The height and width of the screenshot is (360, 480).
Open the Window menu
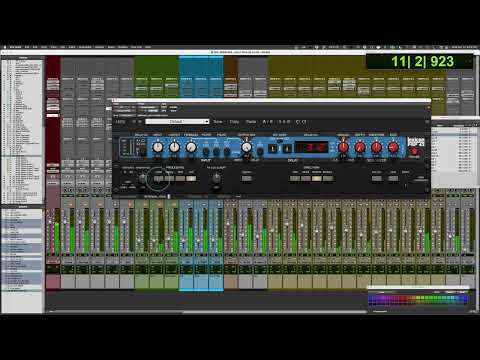click(x=123, y=47)
